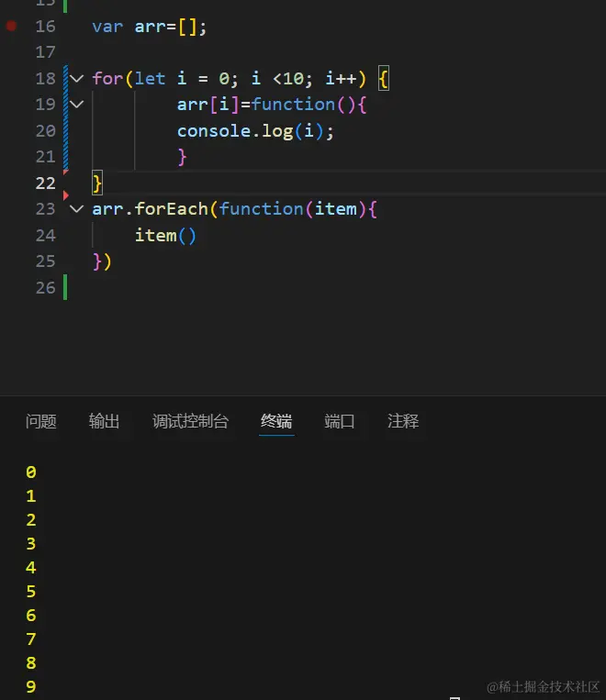Click line number 22 in the gutter
Viewport: 606px width, 700px height.
point(46,183)
